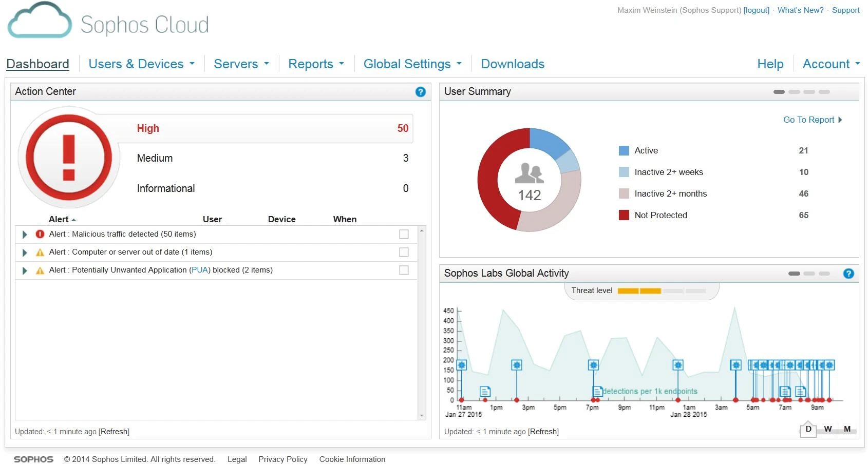The height and width of the screenshot is (465, 868).
Task: Click the red Not Protected legend swatch
Action: pos(624,215)
